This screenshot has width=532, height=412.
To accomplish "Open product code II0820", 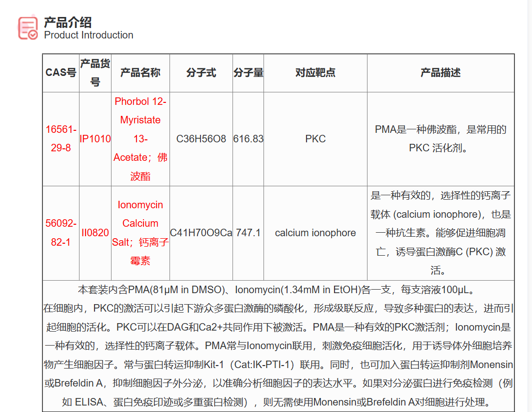I will (x=95, y=232).
